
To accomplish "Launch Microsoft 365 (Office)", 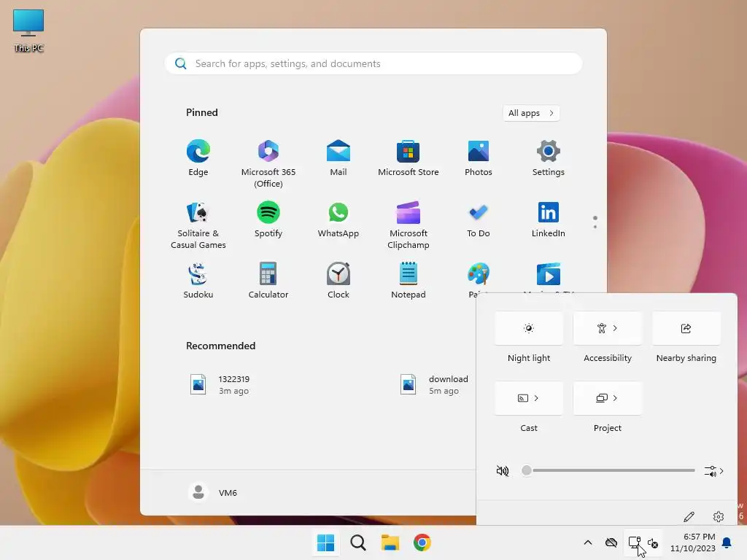I will [x=268, y=164].
